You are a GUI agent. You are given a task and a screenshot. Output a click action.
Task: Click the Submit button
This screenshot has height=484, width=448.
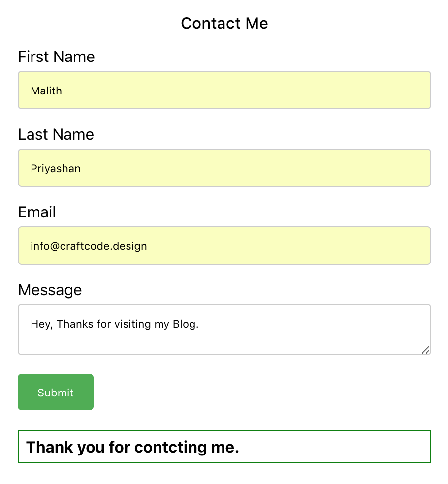[x=56, y=392]
